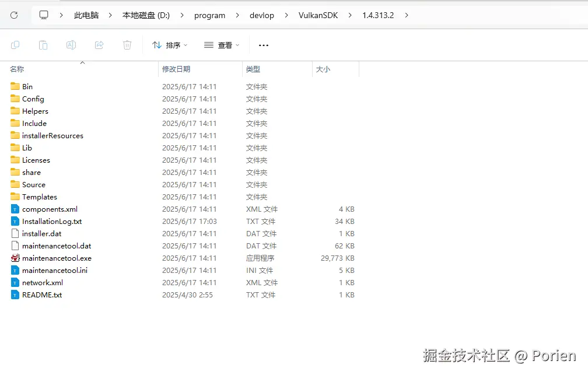Navigate to 此电脑 in breadcrumb
588x375 pixels.
86,15
